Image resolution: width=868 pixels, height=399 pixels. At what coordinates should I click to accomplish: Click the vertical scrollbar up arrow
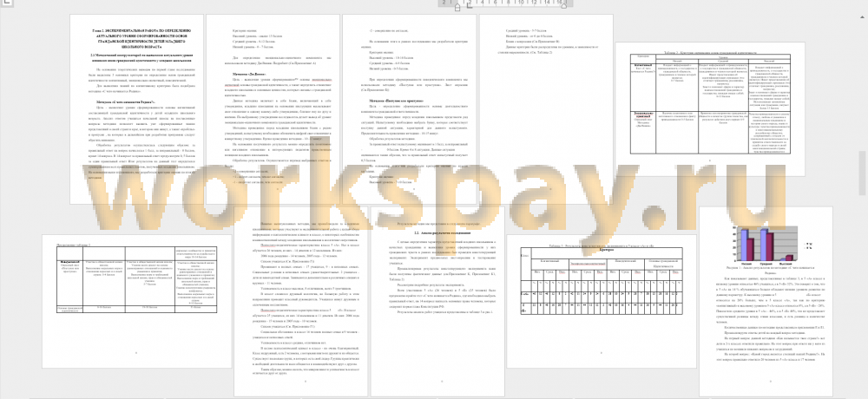point(863,16)
